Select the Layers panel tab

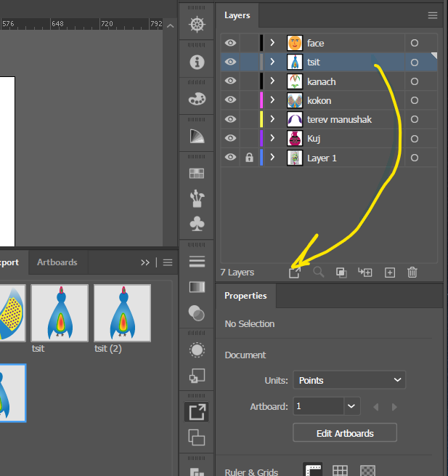tap(237, 15)
